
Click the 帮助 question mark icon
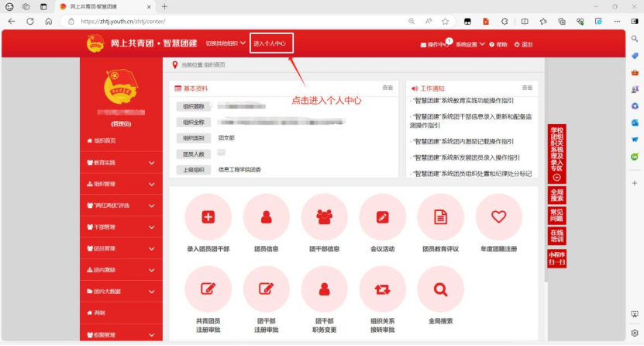[x=491, y=44]
